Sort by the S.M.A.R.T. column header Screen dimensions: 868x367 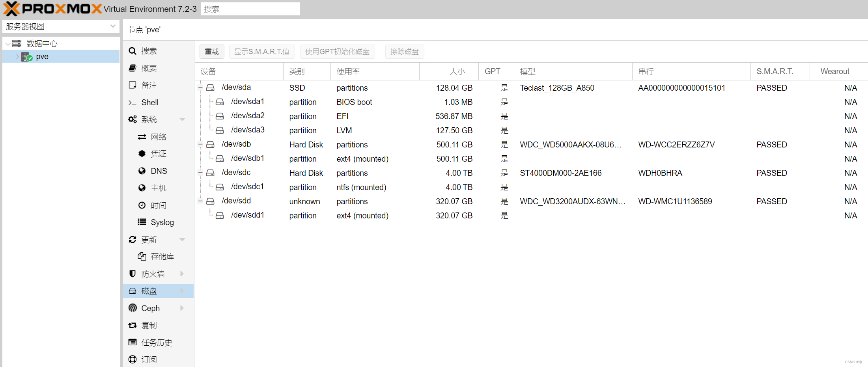pos(780,71)
